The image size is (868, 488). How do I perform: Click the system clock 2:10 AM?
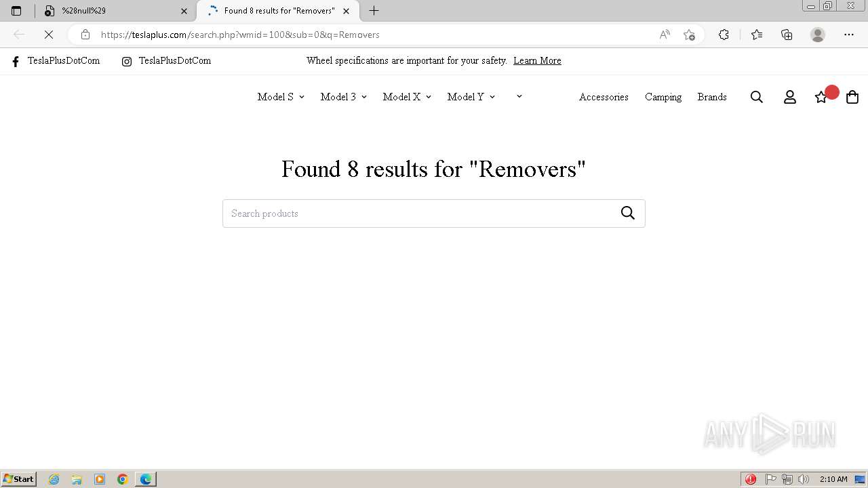833,479
